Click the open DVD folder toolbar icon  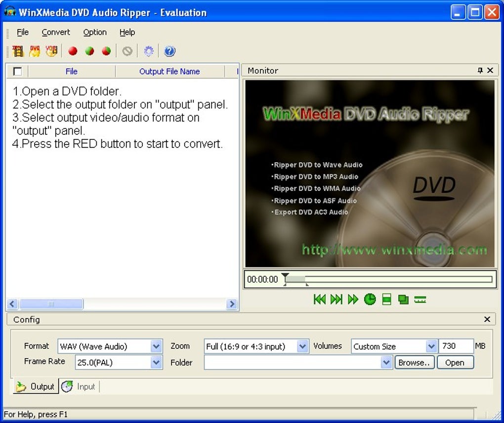[35, 51]
